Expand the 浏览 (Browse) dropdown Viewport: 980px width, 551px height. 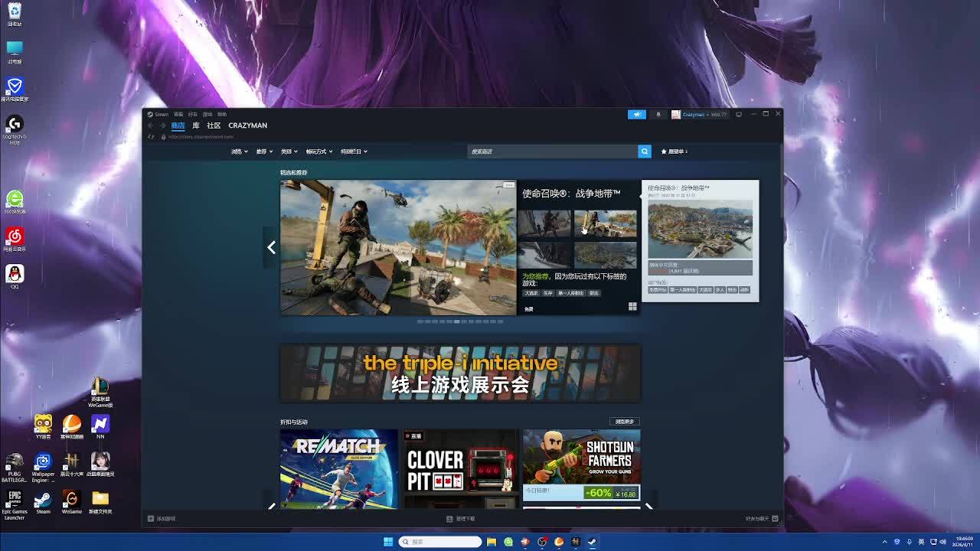coord(239,152)
